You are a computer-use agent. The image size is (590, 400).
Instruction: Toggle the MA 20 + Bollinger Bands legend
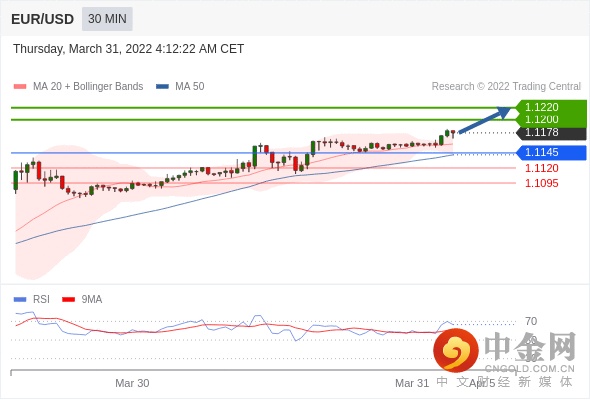[78, 87]
